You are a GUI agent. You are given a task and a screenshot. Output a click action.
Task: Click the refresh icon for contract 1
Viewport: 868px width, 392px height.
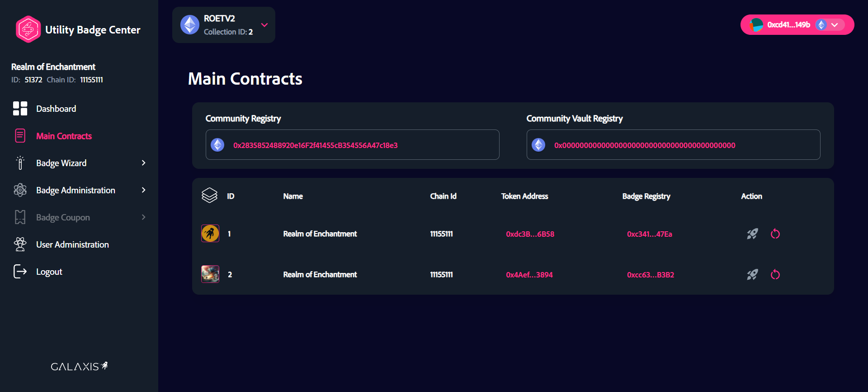(x=775, y=234)
